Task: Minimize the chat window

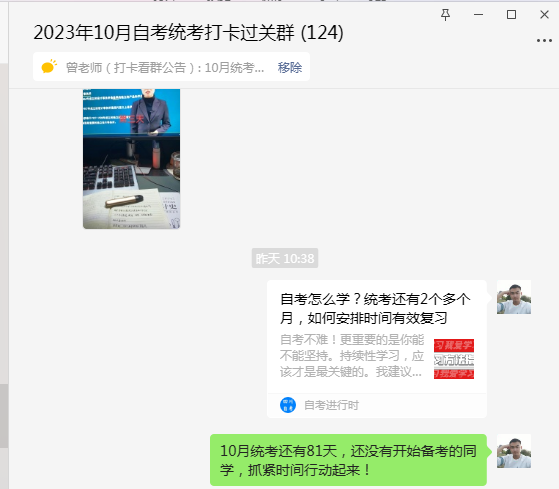Action: (x=478, y=15)
